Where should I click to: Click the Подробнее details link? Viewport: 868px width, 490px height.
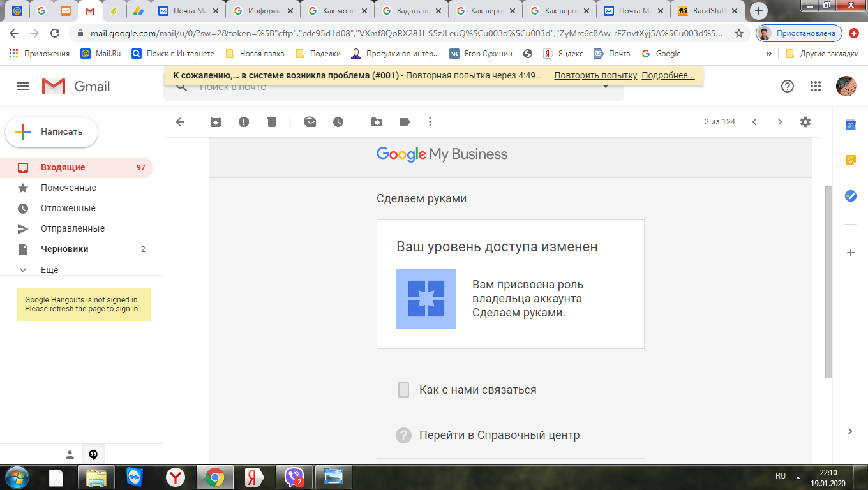pyautogui.click(x=668, y=75)
